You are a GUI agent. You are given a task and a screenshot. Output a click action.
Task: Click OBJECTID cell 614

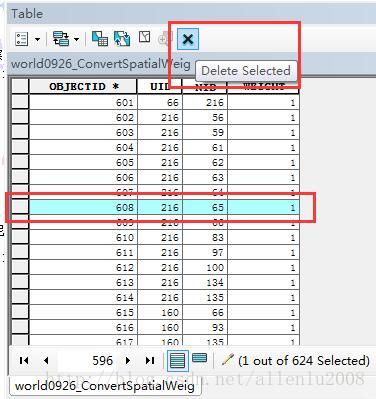click(83, 297)
